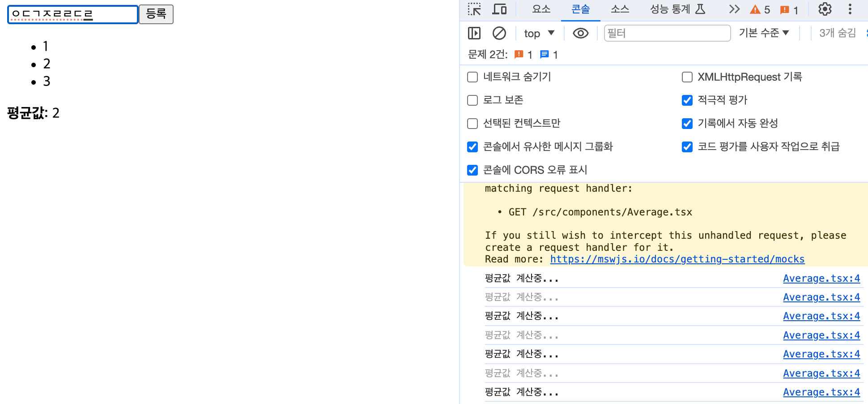Toggle the console sidebar panel icon
This screenshot has width=868, height=404.
point(474,33)
